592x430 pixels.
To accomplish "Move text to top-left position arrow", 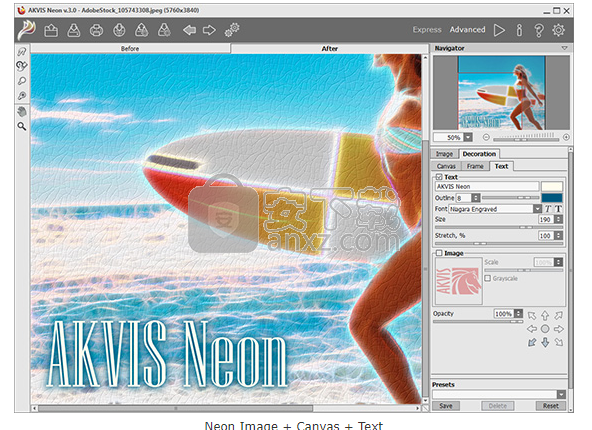I will tap(532, 315).
